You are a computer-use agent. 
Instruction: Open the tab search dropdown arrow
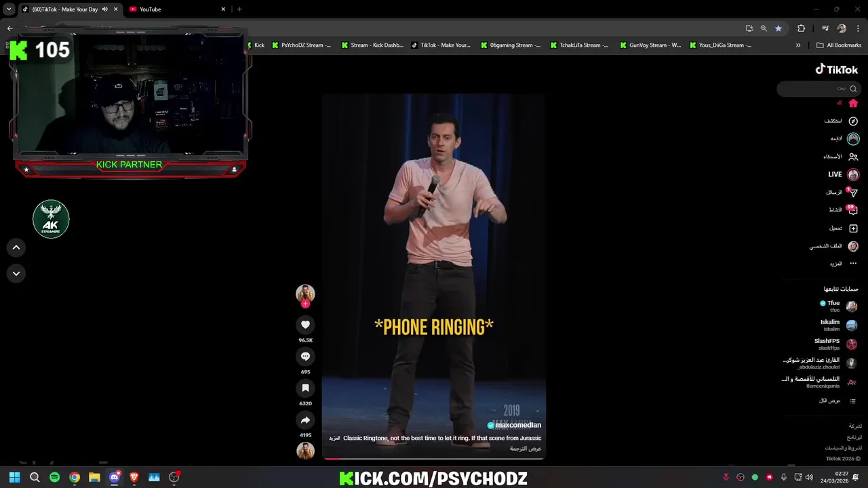click(9, 9)
